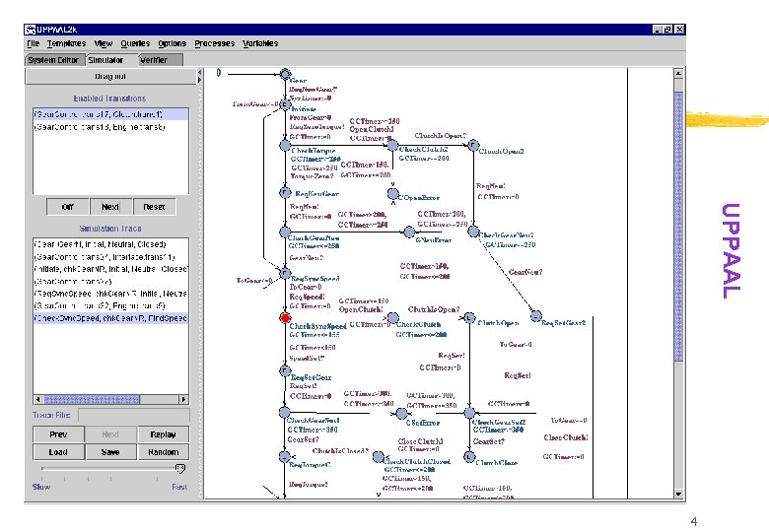Click the Gear initial location node
769x532 pixels.
click(285, 74)
